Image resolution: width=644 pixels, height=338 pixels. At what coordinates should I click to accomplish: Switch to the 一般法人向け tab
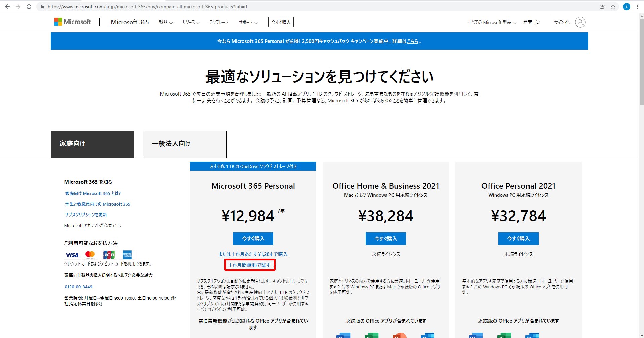(x=185, y=144)
